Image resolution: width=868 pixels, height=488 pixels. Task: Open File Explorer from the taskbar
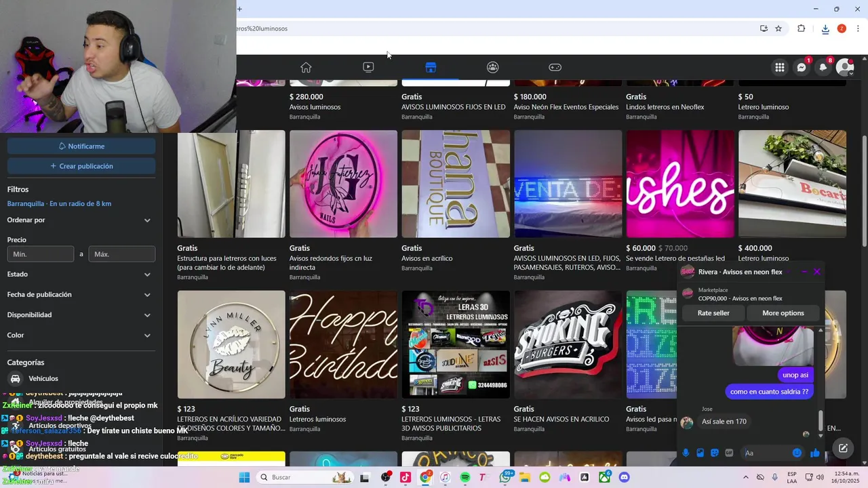pyautogui.click(x=525, y=477)
